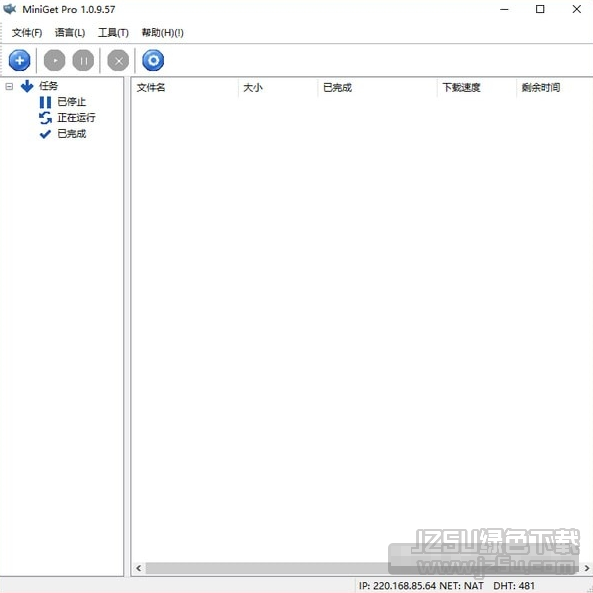Sort by the 剩余时间 column header
The height and width of the screenshot is (593, 593).
(554, 88)
